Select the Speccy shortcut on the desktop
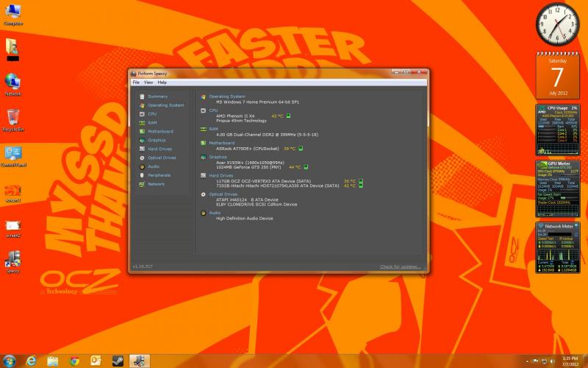Image resolution: width=588 pixels, height=368 pixels. pos(12,262)
